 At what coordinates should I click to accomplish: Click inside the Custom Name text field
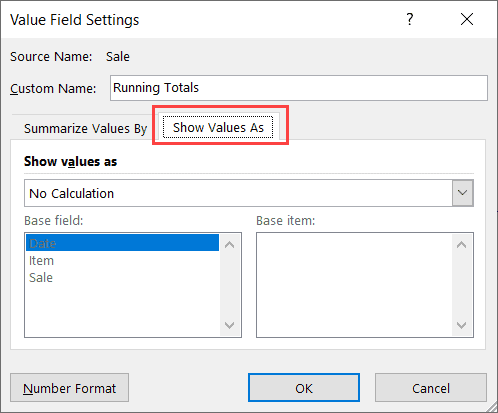pyautogui.click(x=299, y=88)
